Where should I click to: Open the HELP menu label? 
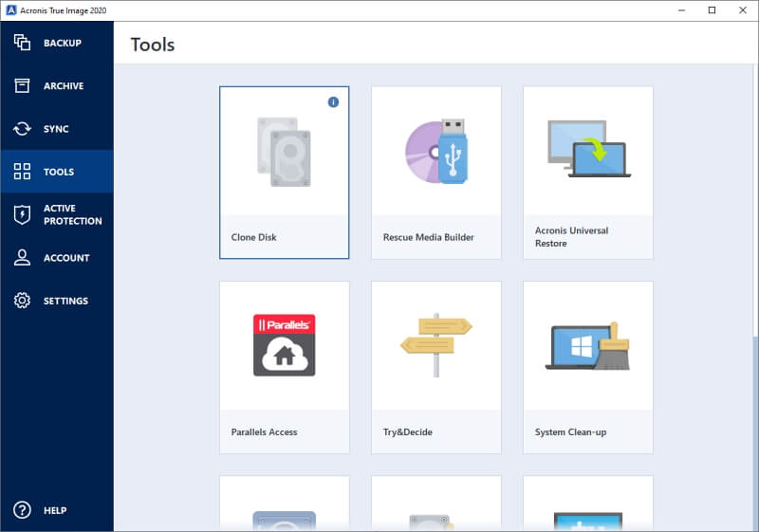click(x=55, y=510)
